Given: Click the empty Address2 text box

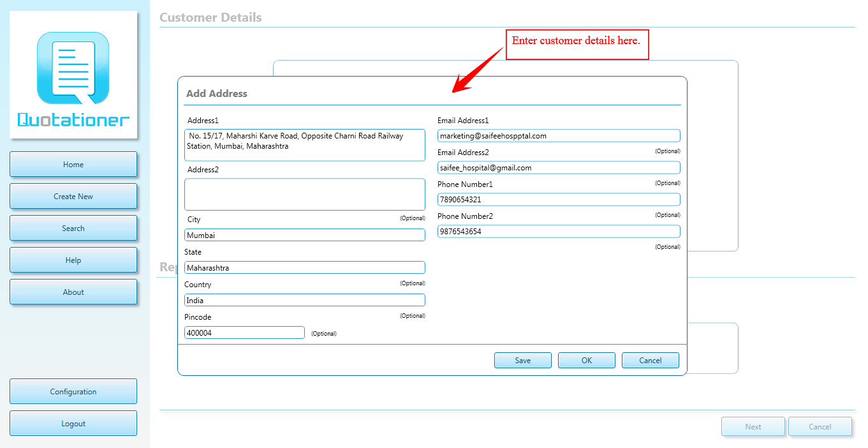Looking at the screenshot, I should [305, 194].
